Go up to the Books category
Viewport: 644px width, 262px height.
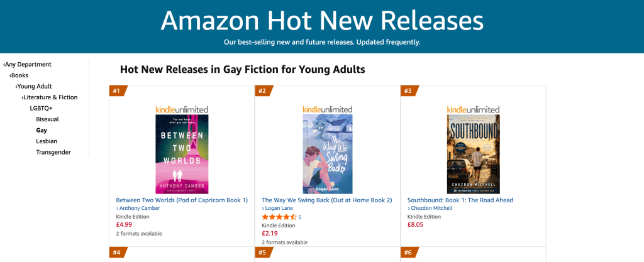pyautogui.click(x=19, y=75)
